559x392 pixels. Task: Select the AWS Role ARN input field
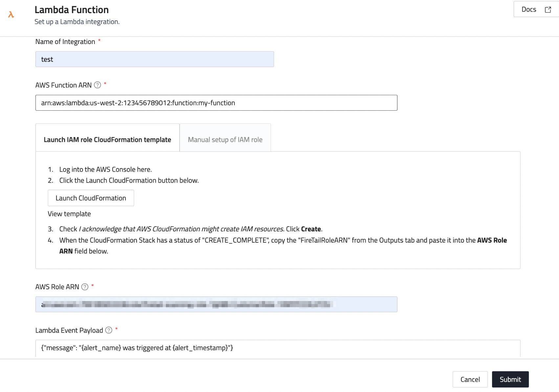pyautogui.click(x=216, y=304)
